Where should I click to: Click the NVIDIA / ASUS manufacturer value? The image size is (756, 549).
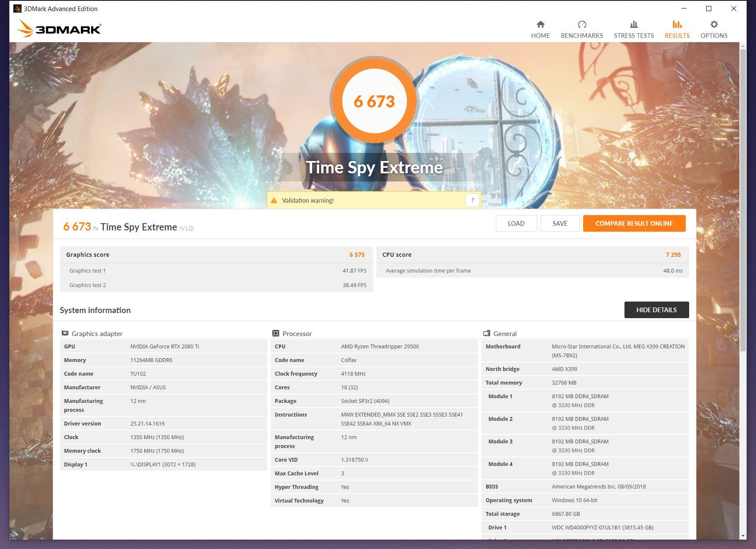(148, 387)
